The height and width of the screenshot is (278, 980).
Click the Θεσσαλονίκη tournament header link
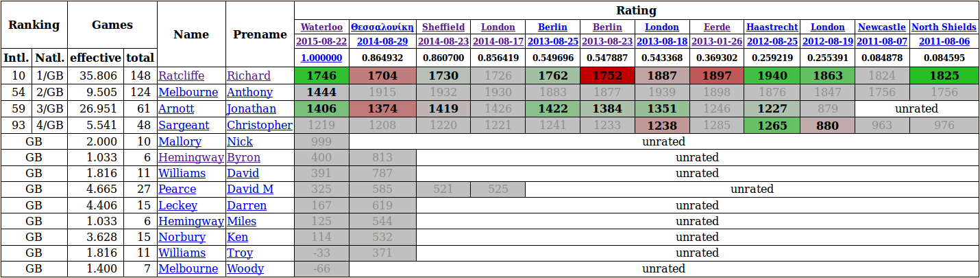click(x=382, y=27)
